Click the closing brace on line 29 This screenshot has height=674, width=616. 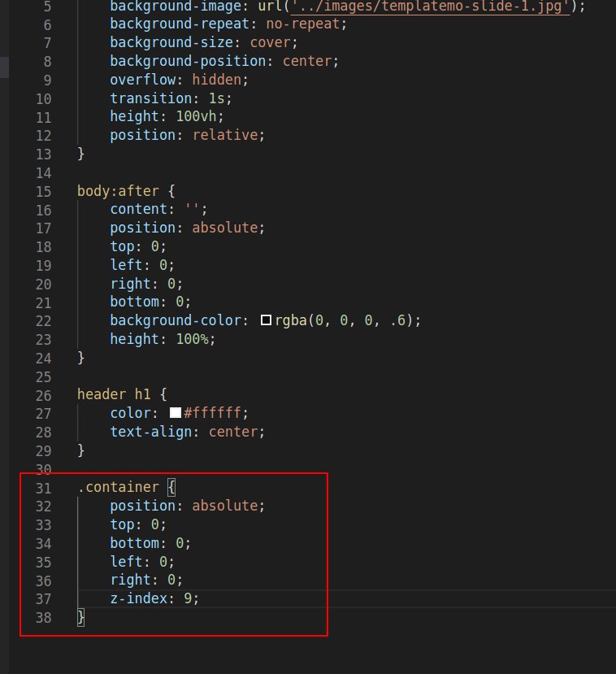[x=80, y=450]
